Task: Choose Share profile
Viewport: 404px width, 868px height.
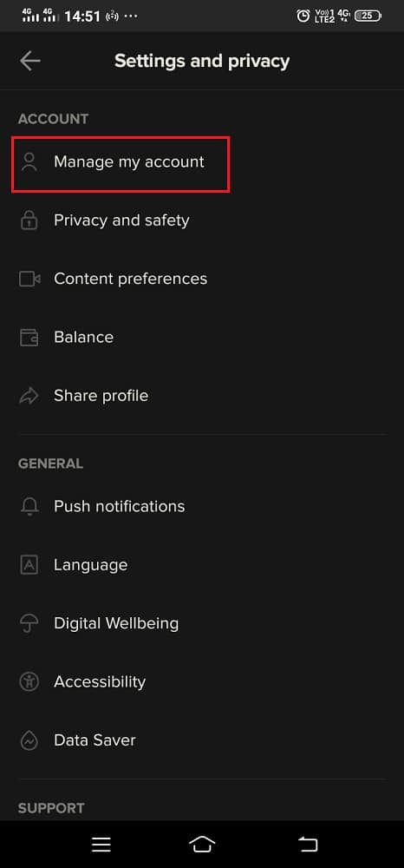Action: 202,396
